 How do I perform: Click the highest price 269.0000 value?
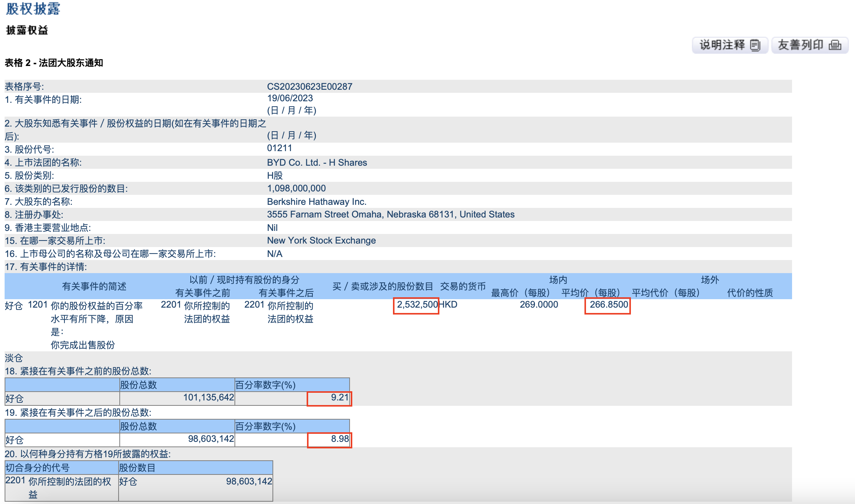tap(538, 305)
